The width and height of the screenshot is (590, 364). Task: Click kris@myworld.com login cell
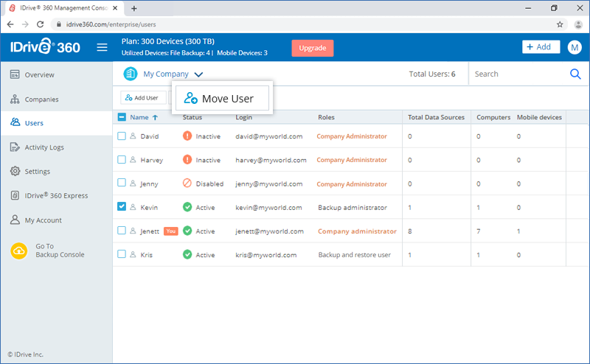pyautogui.click(x=266, y=255)
